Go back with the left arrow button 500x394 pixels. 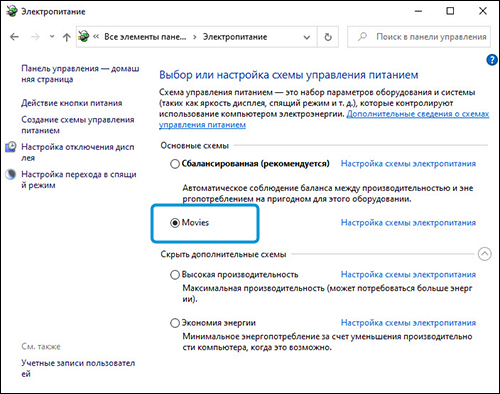(14, 37)
